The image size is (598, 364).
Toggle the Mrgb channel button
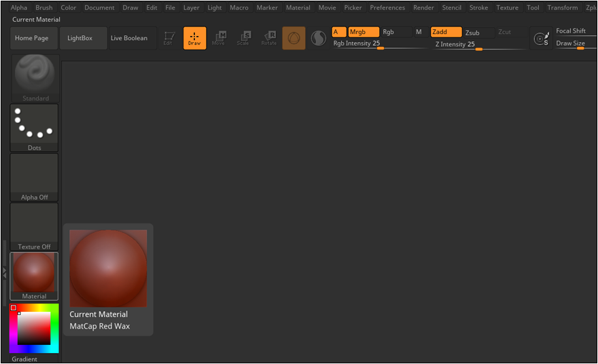click(x=363, y=32)
